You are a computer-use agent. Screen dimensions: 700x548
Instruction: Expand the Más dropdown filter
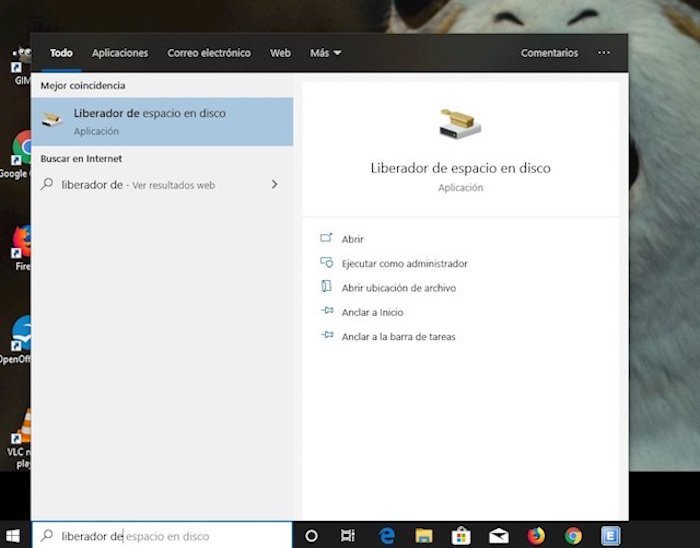(325, 53)
